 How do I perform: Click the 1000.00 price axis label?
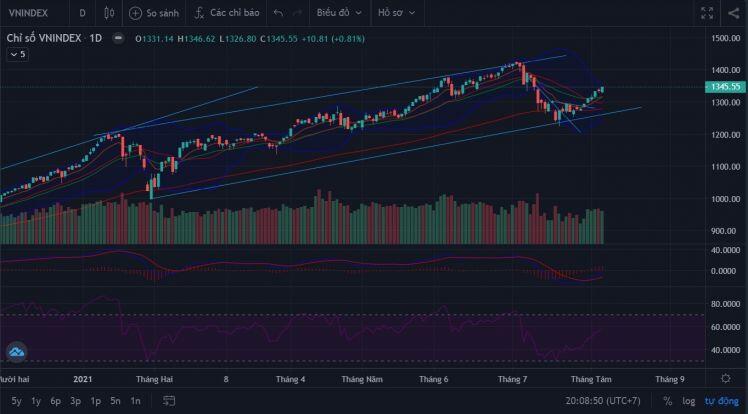(726, 199)
